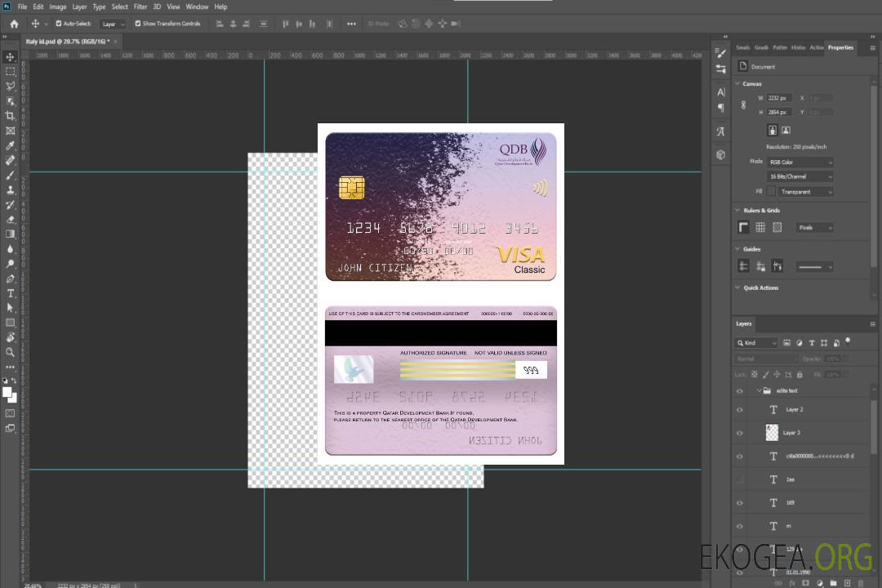
Task: Open the 16 Bits/Channel dropdown
Action: click(x=800, y=176)
